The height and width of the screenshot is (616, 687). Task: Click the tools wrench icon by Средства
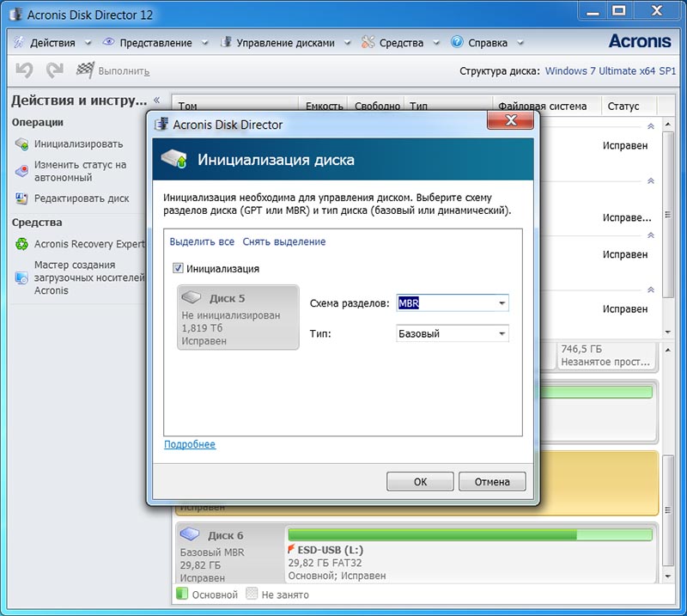[368, 42]
